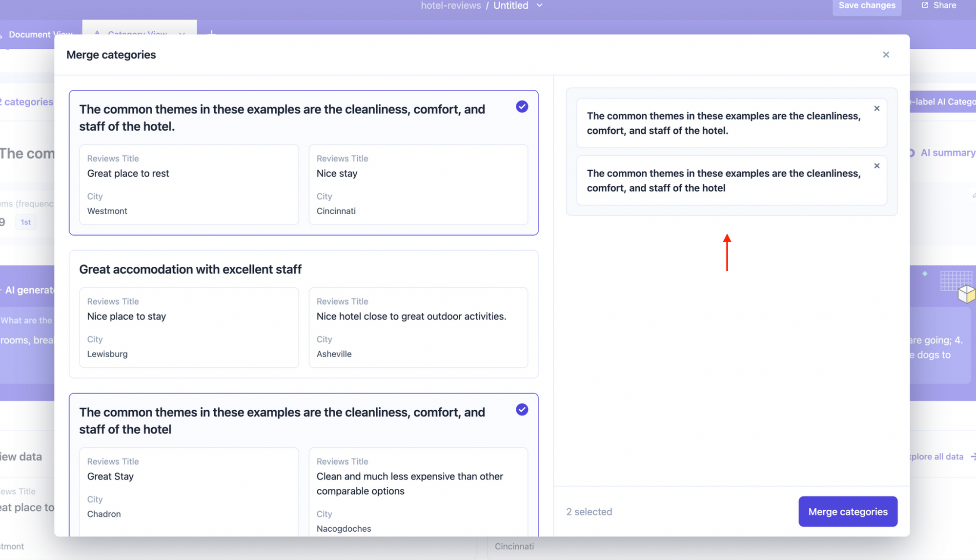Add a new view with plus icon

tap(211, 33)
